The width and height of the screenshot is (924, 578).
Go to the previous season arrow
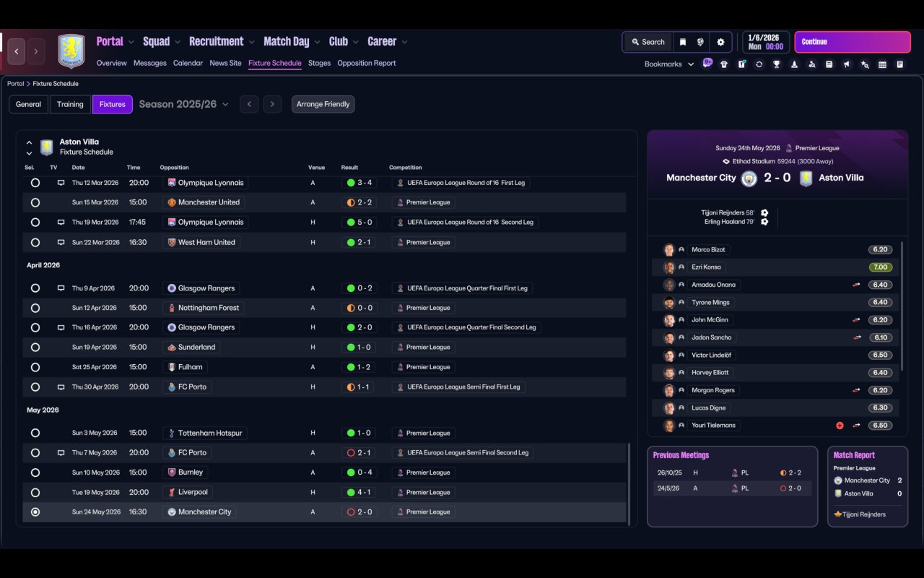coord(249,104)
